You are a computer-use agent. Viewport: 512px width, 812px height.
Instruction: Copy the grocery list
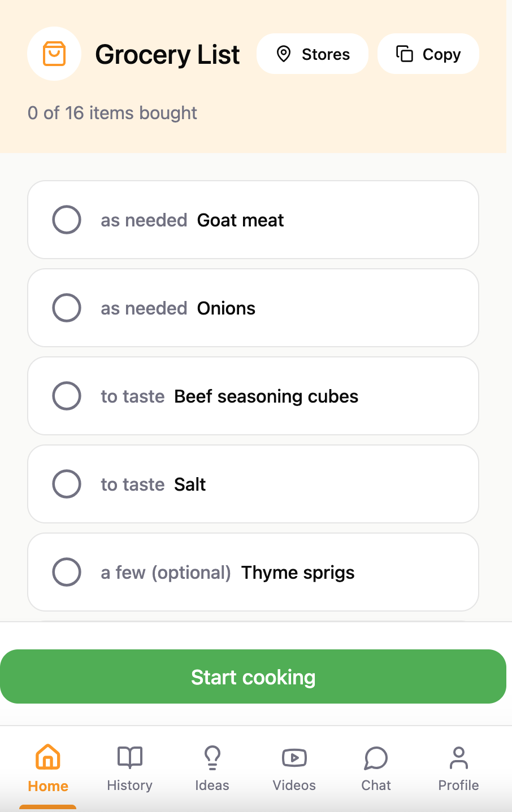point(428,54)
